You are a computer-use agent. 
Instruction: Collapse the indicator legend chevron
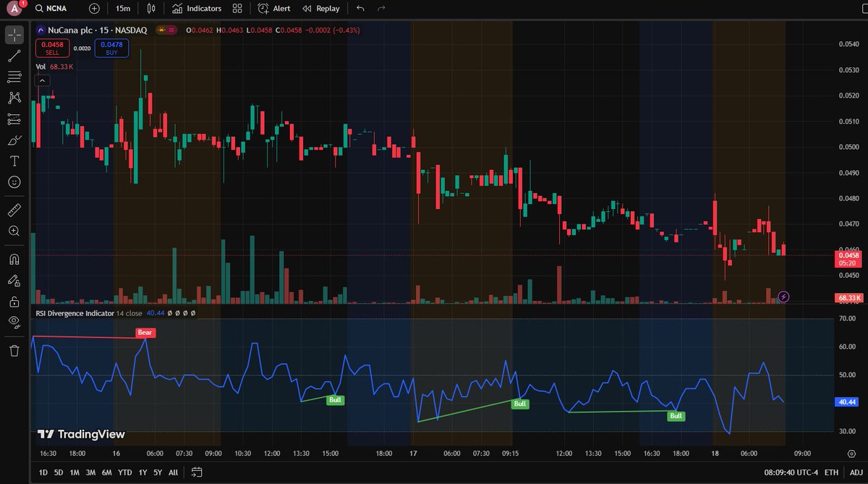pos(42,80)
